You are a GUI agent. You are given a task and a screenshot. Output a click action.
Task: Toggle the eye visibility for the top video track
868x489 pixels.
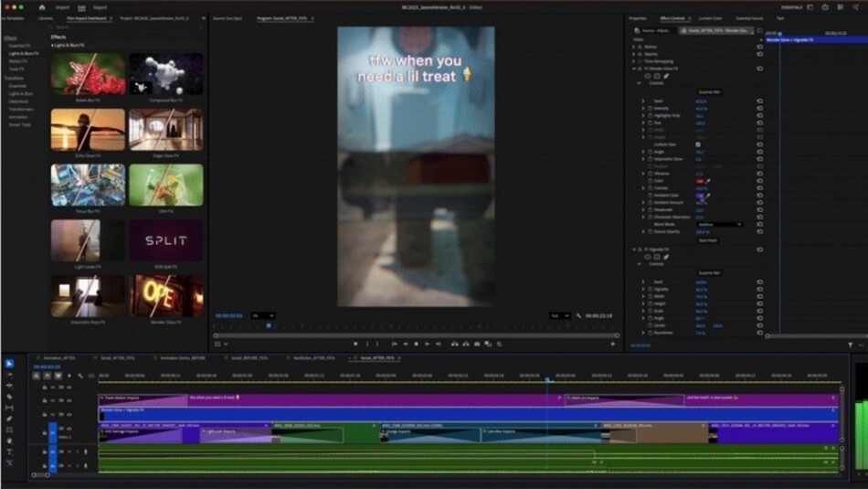(69, 388)
